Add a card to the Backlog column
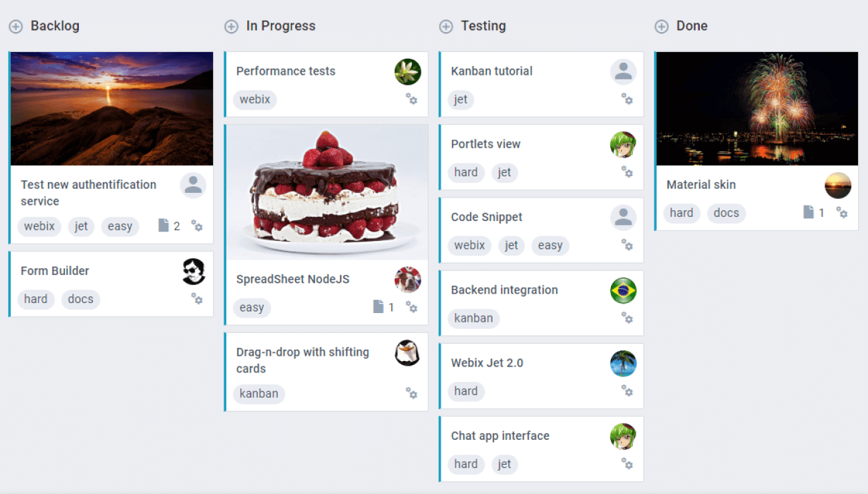Screen dimensions: 868x494 point(15,27)
